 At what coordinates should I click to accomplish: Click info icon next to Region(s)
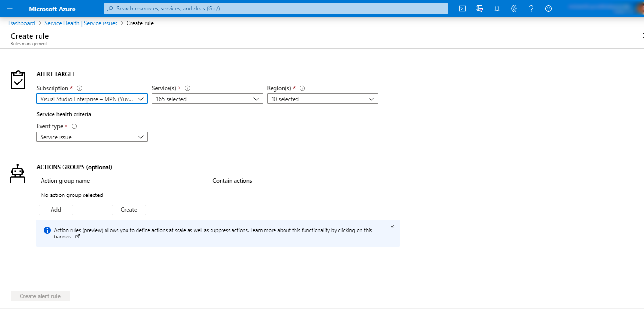[x=302, y=88]
